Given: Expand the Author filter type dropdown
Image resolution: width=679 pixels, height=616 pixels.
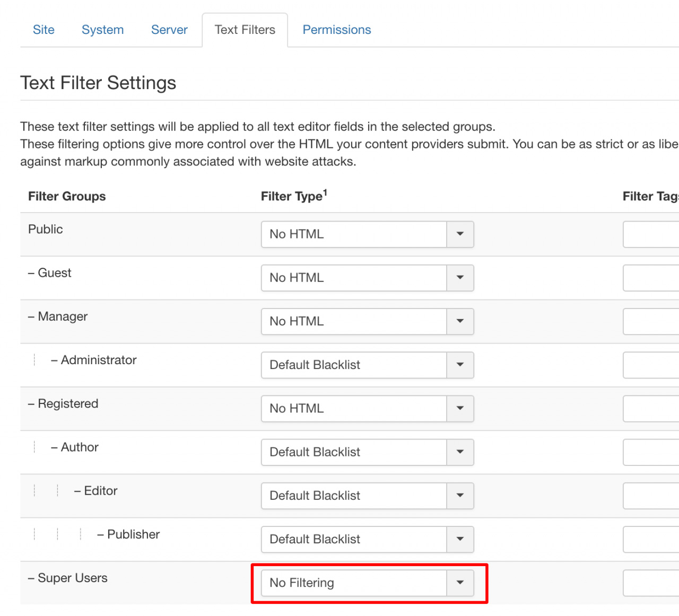Looking at the screenshot, I should (367, 452).
